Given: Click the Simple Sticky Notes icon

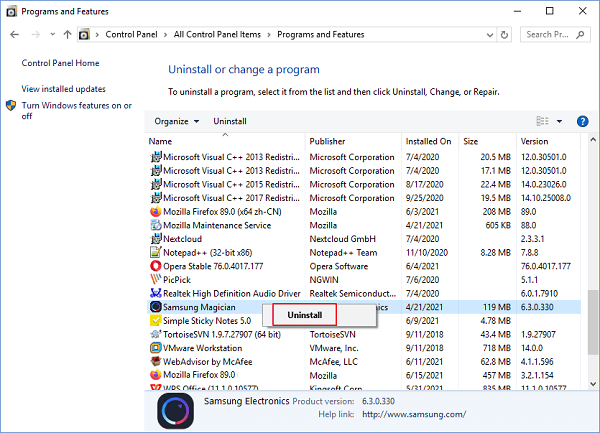Looking at the screenshot, I should 156,320.
